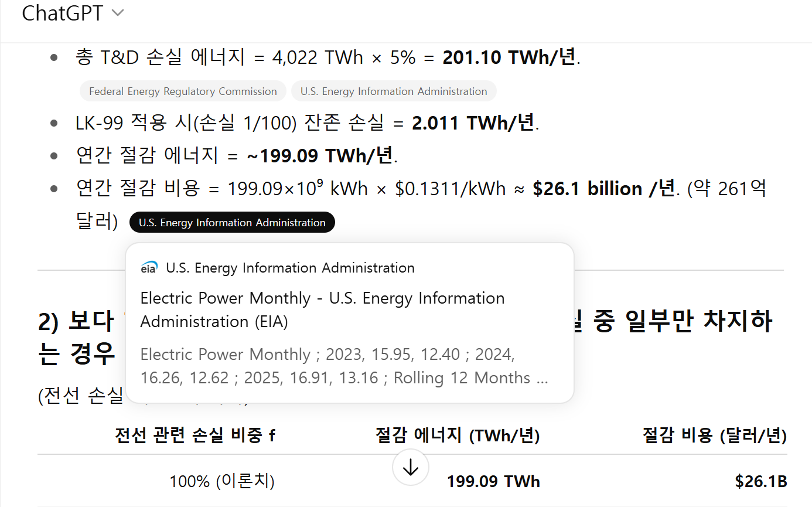This screenshot has width=812, height=507.
Task: Click the gray U.S. Energy Information Administration chip
Action: click(x=394, y=91)
